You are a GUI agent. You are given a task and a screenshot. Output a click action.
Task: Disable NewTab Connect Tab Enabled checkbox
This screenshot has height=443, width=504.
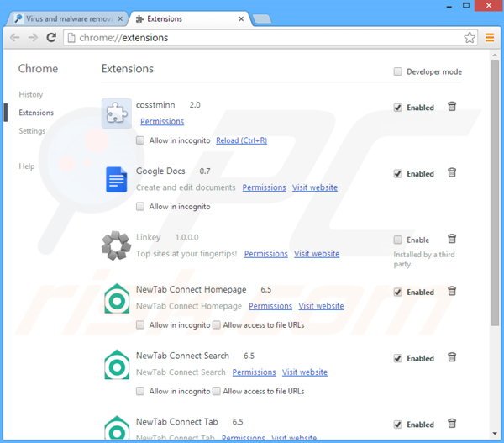point(397,425)
